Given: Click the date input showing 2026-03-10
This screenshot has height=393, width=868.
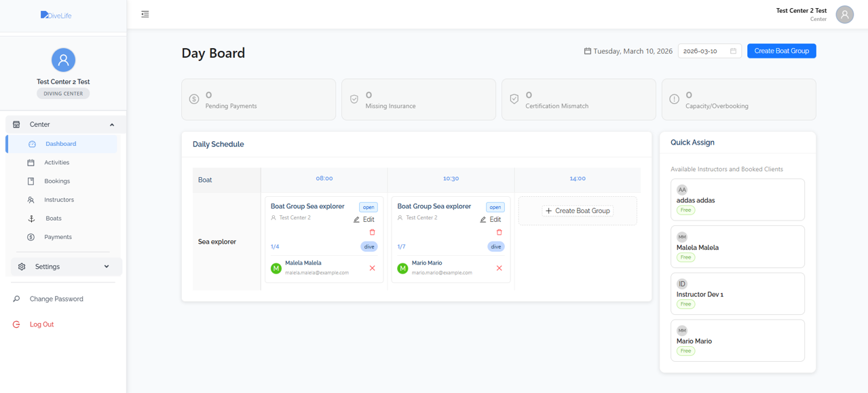Looking at the screenshot, I should pyautogui.click(x=703, y=51).
